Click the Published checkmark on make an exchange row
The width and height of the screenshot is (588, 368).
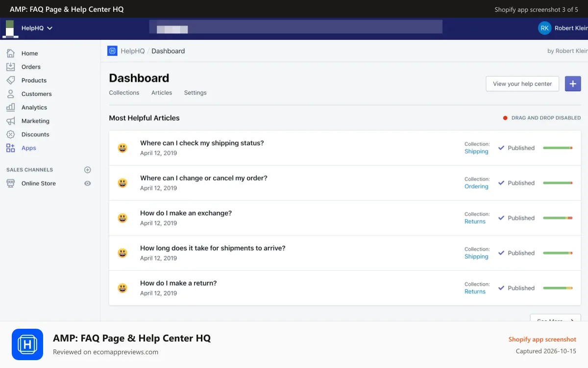tap(501, 218)
